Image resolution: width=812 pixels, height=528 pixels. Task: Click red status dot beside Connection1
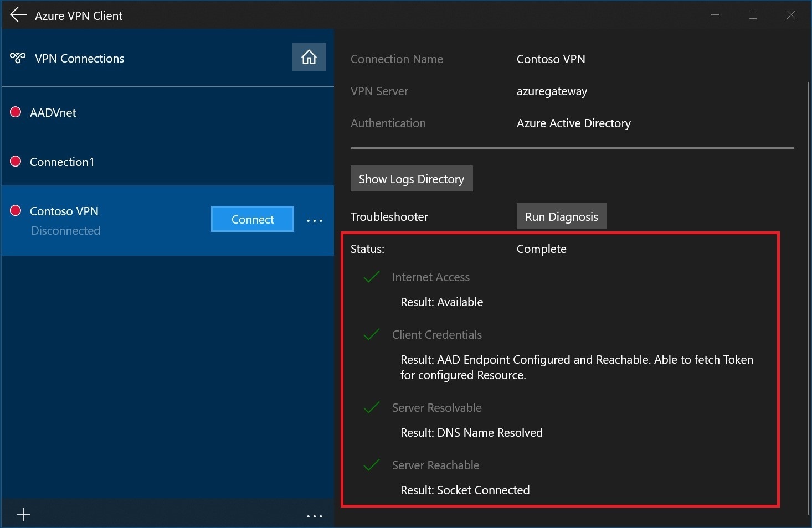click(x=16, y=161)
